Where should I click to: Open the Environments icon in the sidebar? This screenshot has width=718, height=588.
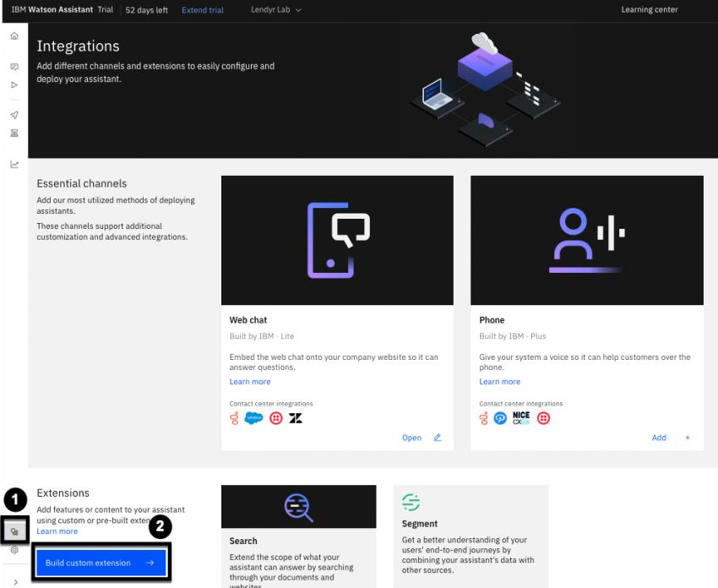coord(14,133)
